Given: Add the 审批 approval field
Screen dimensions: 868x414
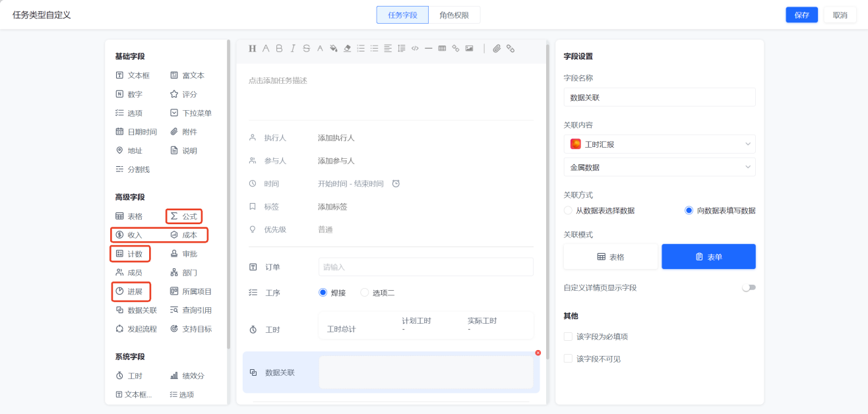Looking at the screenshot, I should click(x=183, y=254).
